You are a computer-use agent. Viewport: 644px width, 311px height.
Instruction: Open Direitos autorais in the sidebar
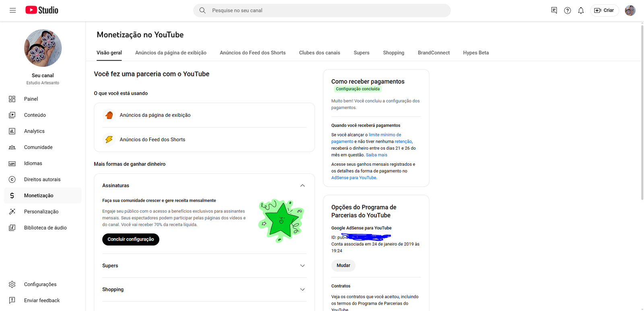[43, 179]
